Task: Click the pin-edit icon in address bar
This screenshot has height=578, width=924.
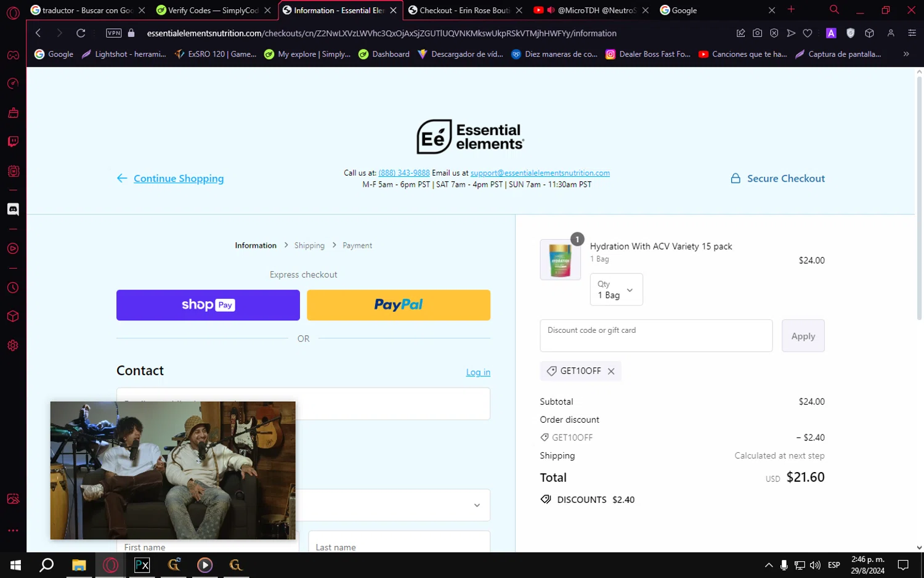Action: coord(740,33)
